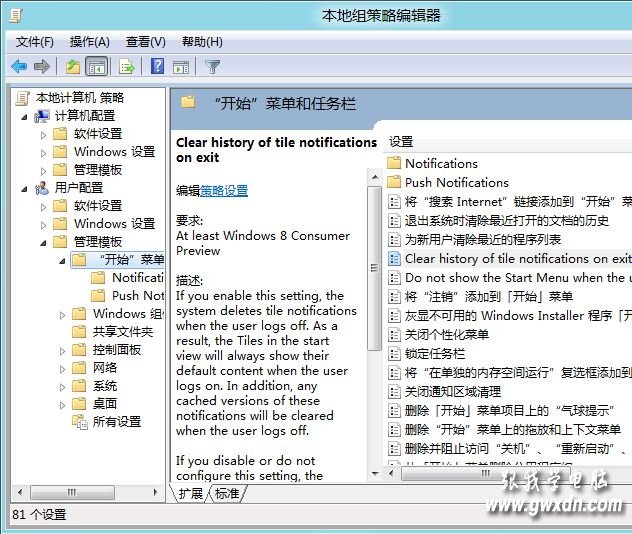632x534 pixels.
Task: Select "Do not show the Start Menu" setting
Action: pos(516,277)
